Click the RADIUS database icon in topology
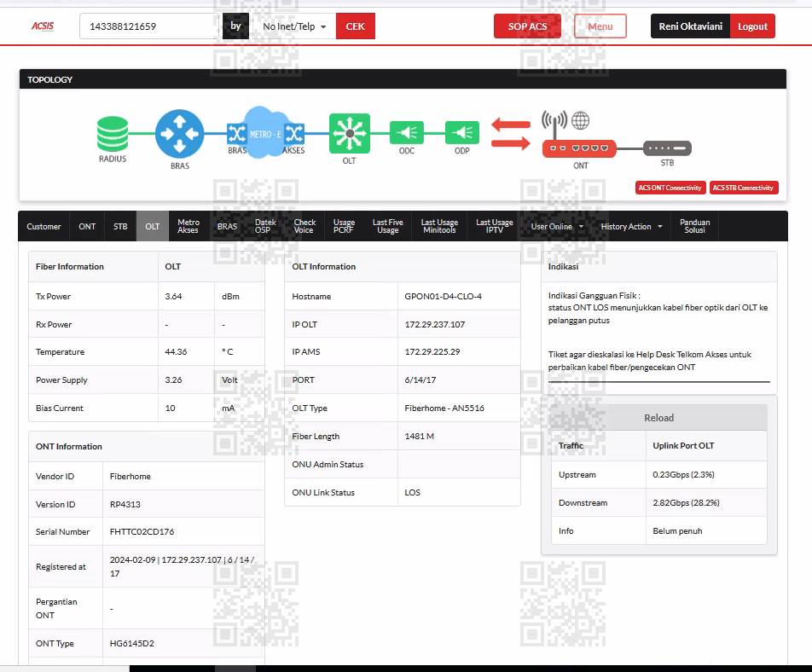The image size is (812, 672). point(113,134)
